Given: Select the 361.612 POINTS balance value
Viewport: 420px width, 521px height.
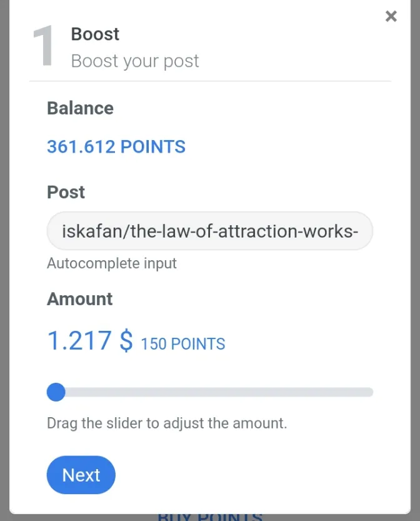Looking at the screenshot, I should coord(116,146).
